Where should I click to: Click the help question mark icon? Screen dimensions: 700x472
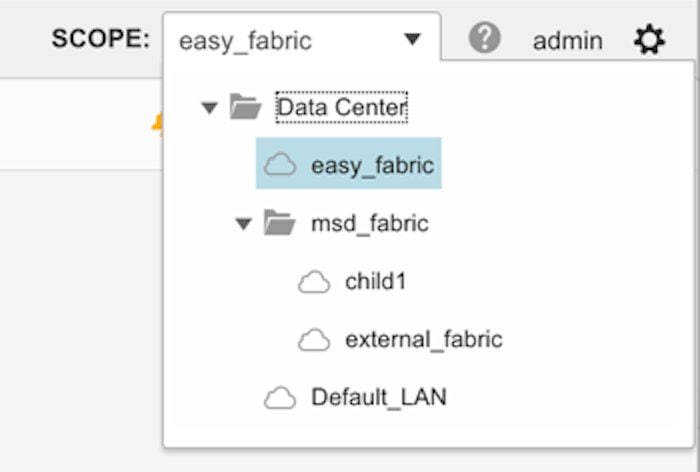[485, 39]
